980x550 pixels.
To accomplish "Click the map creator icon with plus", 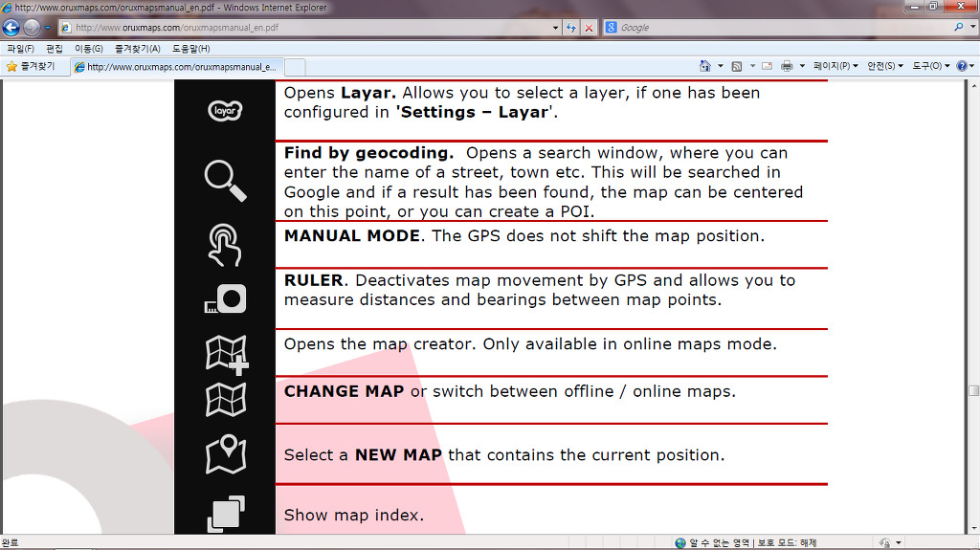I will tap(227, 355).
